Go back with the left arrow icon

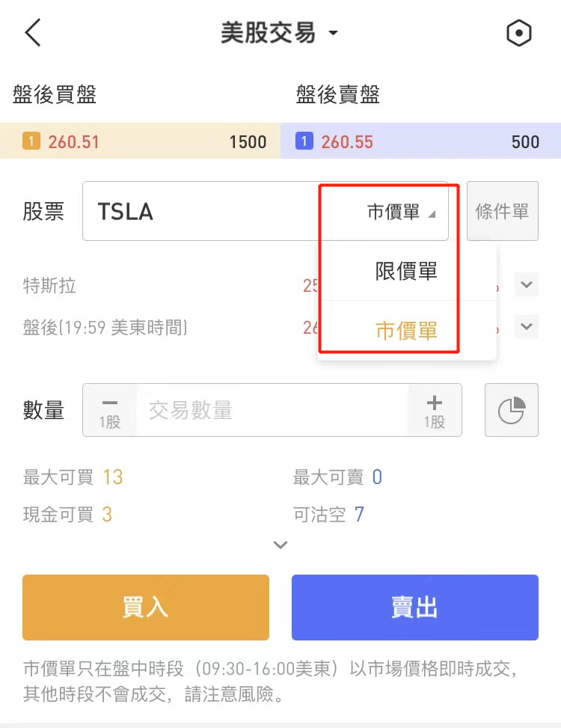click(33, 34)
